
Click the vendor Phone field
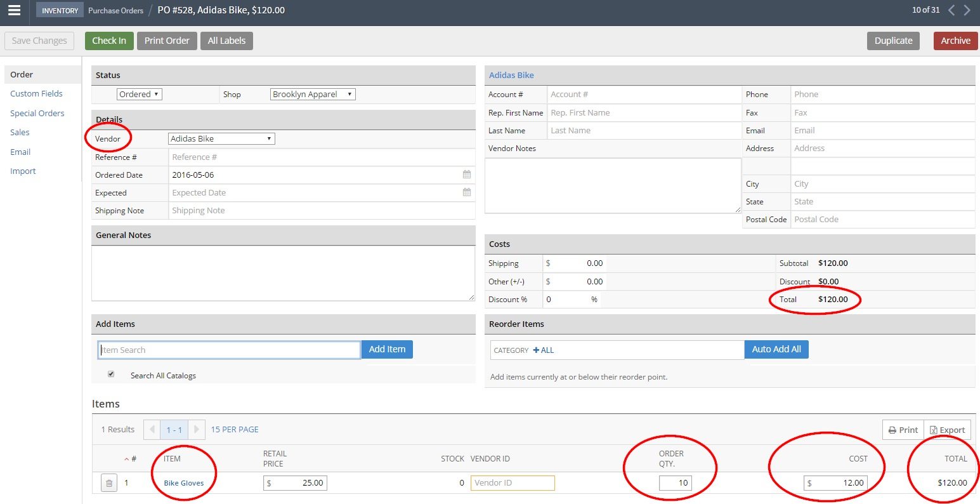tap(883, 94)
